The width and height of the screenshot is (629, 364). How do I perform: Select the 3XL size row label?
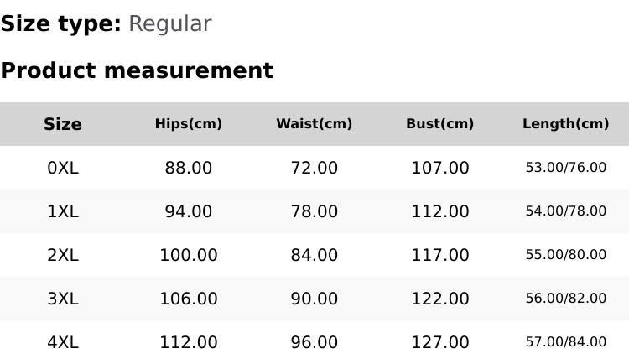[63, 299]
